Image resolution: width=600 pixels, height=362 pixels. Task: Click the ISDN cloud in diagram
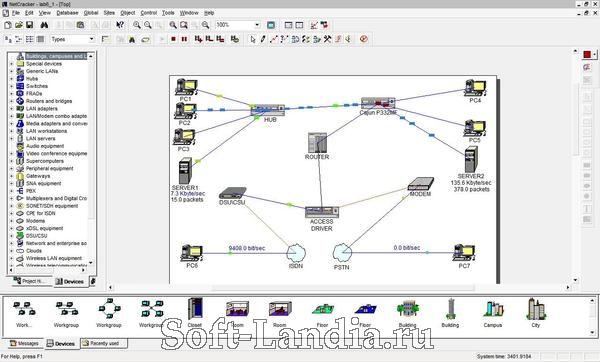(x=296, y=256)
